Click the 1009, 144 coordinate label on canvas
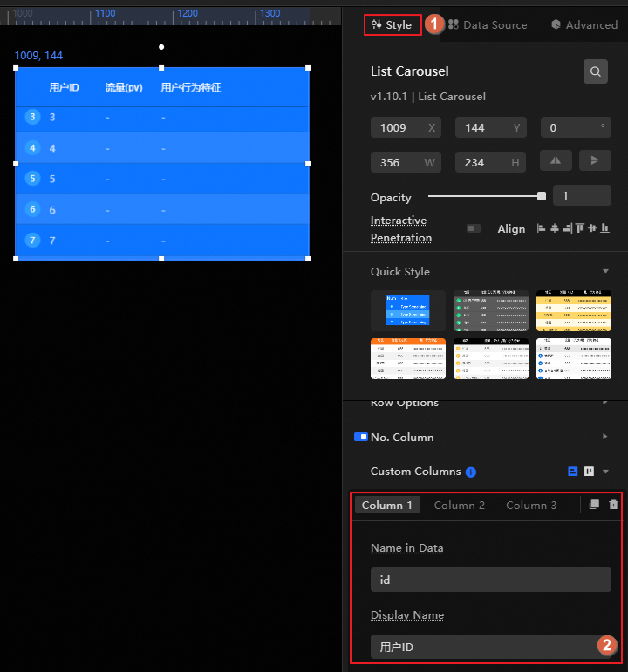The height and width of the screenshot is (672, 628). [x=38, y=55]
